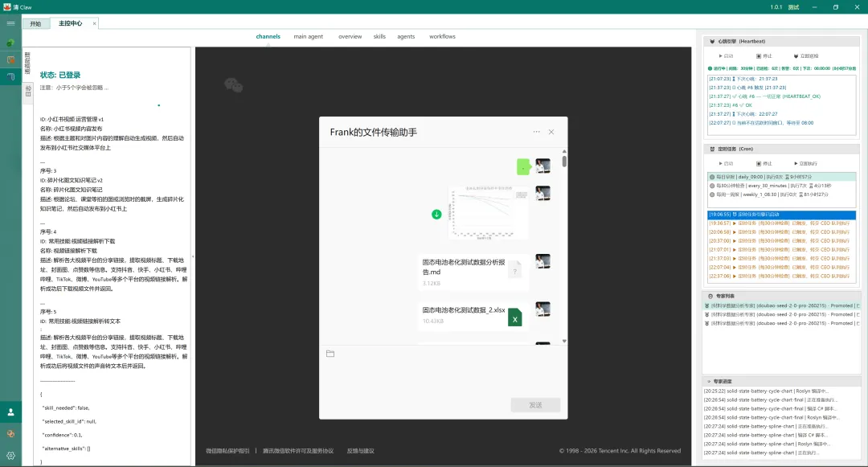Select the vertical 通道助理 side tab
The height and width of the screenshot is (467, 868).
pyautogui.click(x=27, y=63)
